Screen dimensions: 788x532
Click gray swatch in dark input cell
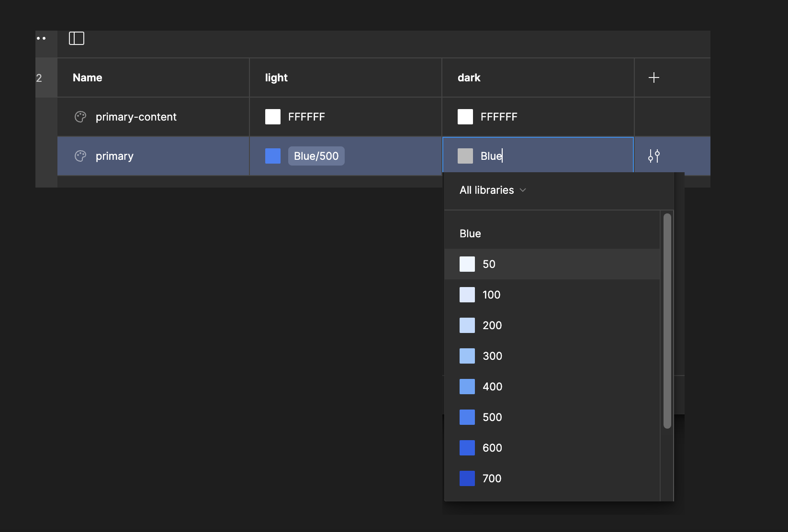coord(465,156)
